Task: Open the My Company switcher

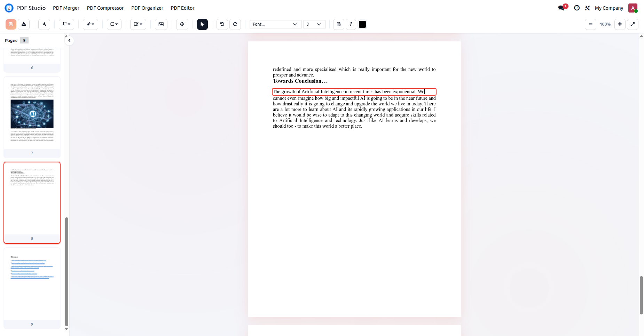Action: [x=609, y=8]
